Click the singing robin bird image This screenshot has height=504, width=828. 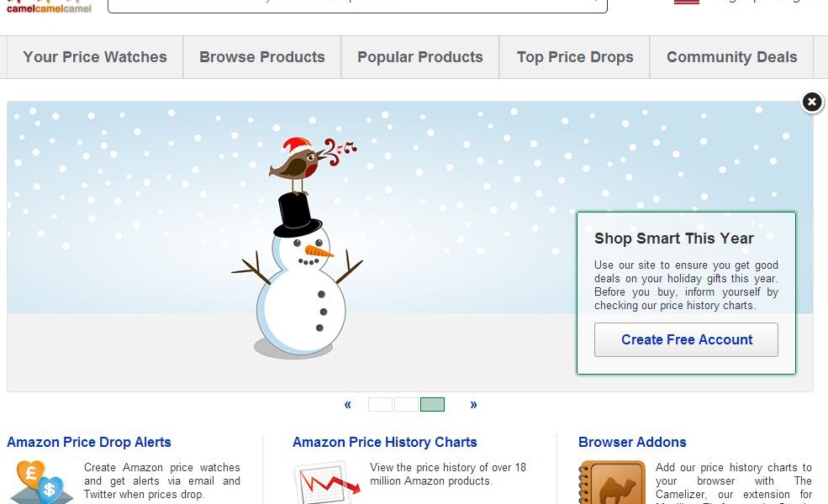[312, 165]
